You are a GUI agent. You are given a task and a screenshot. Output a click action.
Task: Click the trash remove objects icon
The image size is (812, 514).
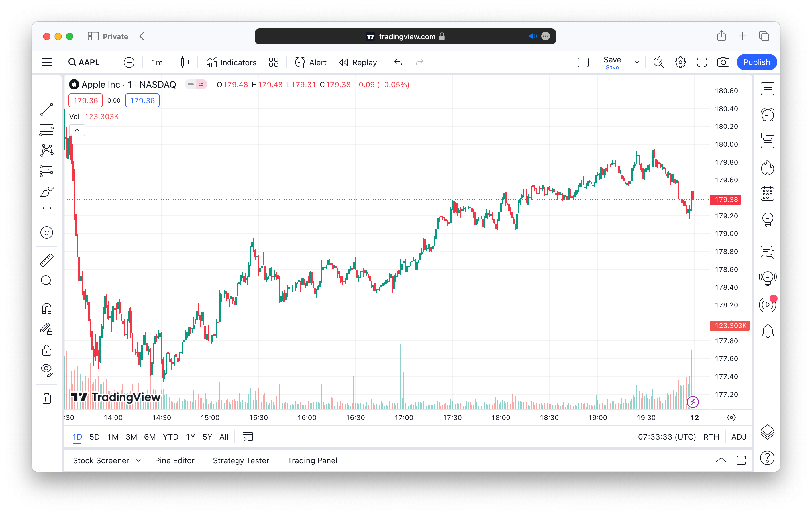pos(46,398)
